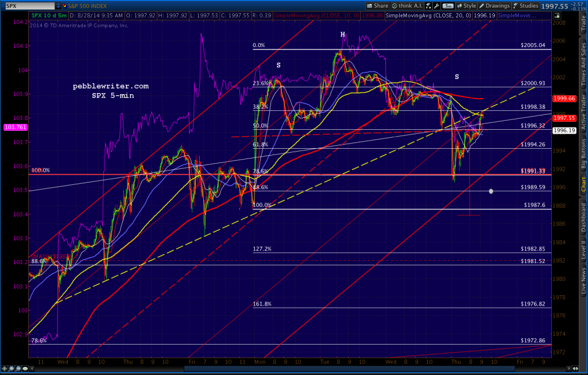The image size is (588, 375).
Task: Click the pebblewriter.com chart annotation
Action: [x=111, y=86]
